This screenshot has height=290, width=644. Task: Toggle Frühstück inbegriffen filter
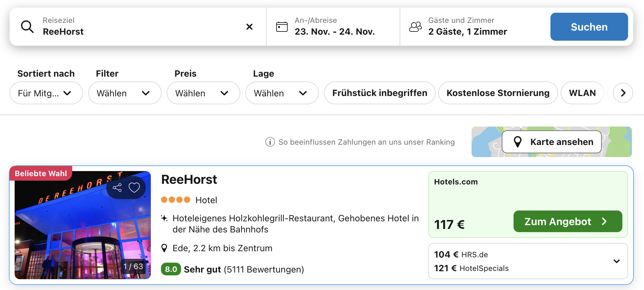(x=379, y=93)
